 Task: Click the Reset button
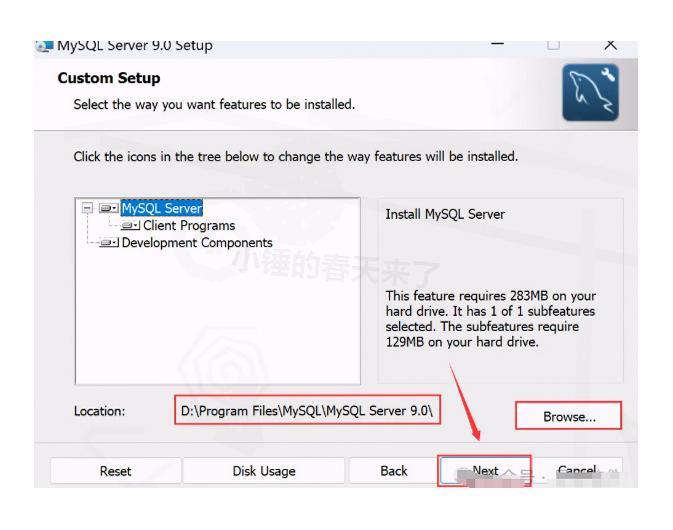pos(115,471)
